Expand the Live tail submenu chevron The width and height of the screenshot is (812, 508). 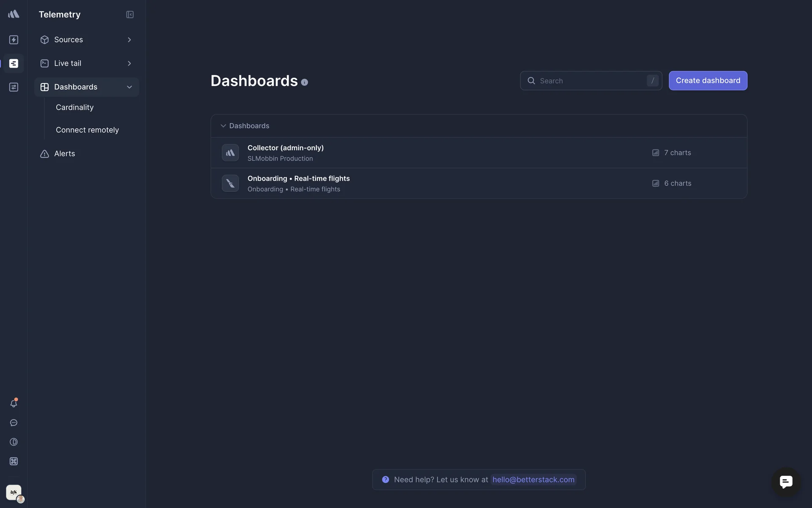129,63
